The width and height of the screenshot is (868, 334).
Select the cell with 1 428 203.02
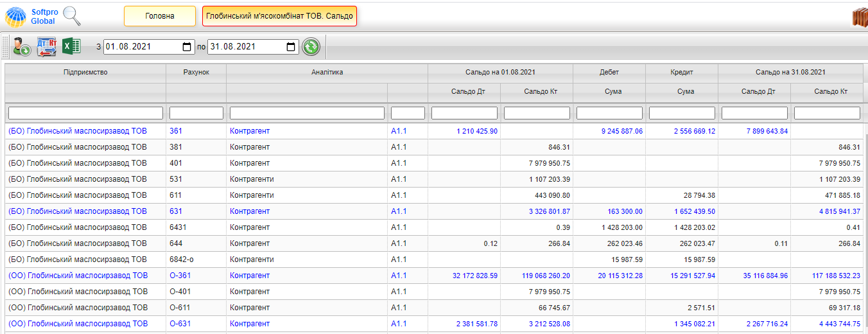[682, 227]
